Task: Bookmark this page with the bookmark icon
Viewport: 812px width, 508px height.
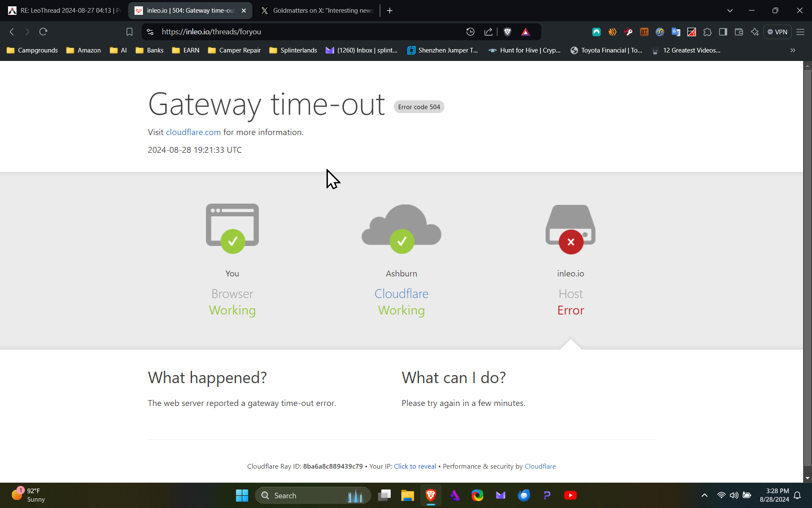Action: (129, 32)
